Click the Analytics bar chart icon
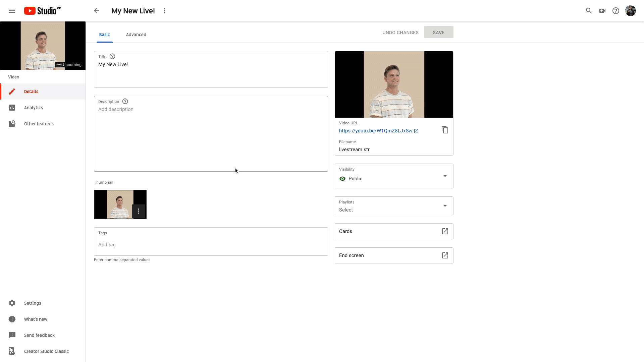 point(12,108)
